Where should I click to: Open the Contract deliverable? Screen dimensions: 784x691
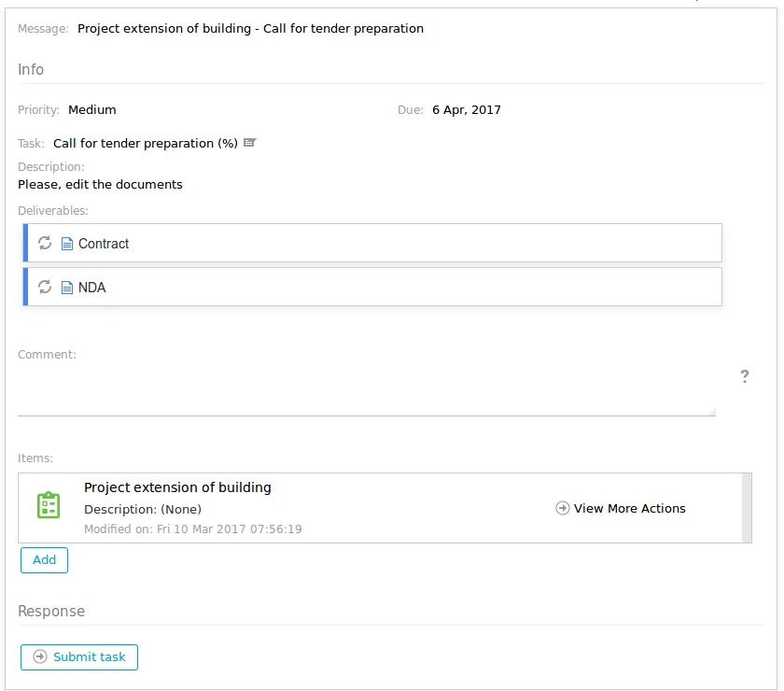point(372,243)
